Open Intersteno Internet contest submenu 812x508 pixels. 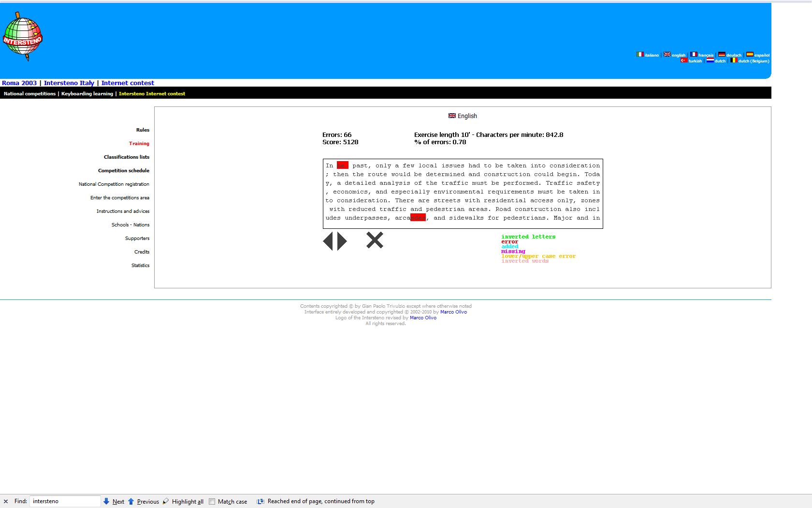152,93
